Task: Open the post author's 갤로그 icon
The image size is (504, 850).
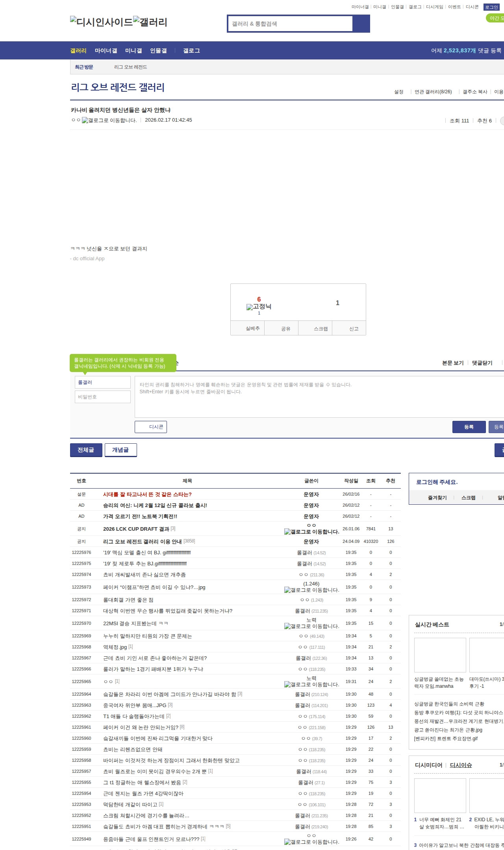Action: tap(109, 120)
